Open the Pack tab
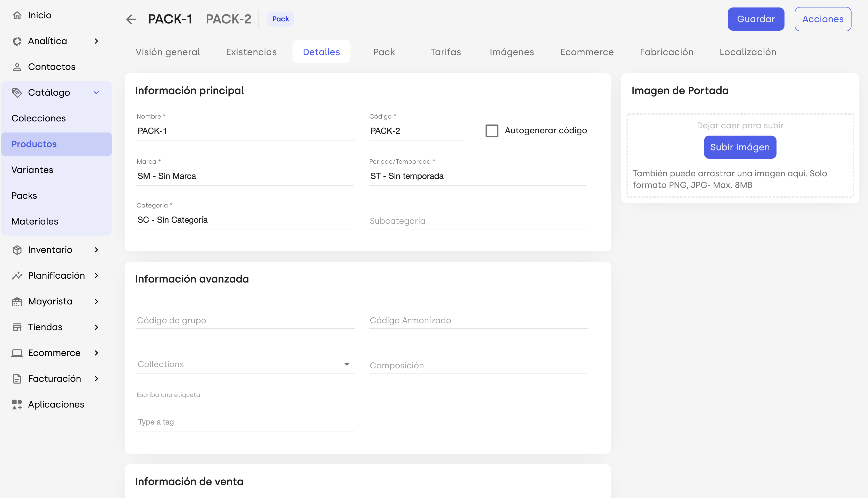Screen dimensions: 868x498 coord(384,52)
